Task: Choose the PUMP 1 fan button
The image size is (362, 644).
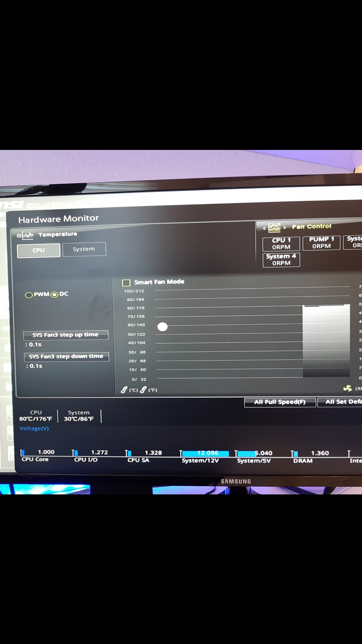Action: [321, 243]
